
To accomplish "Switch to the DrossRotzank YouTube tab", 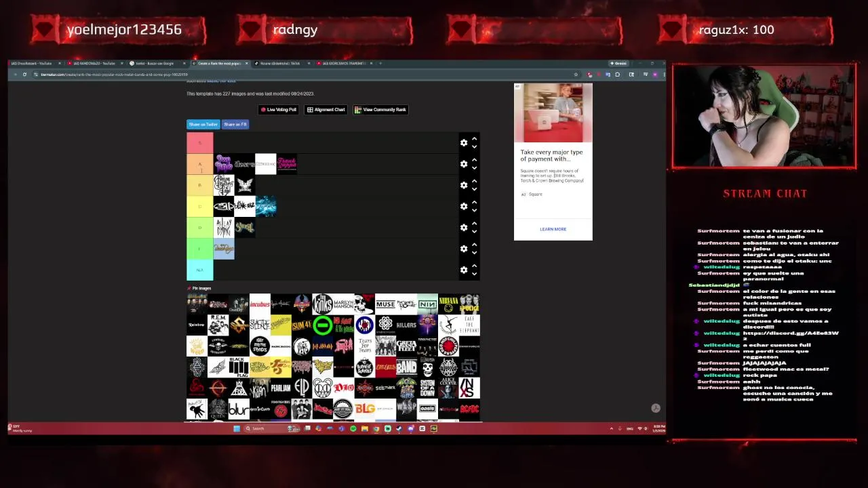I will click(33, 63).
